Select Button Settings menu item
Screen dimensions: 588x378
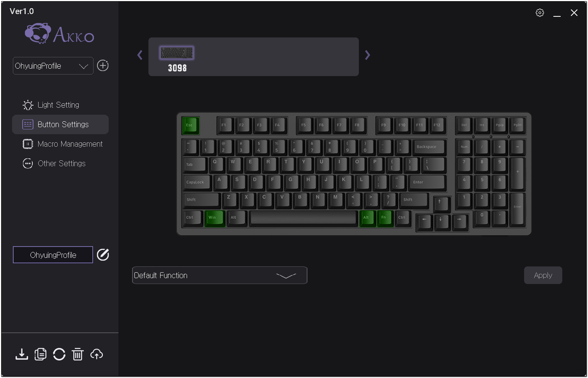coord(60,124)
